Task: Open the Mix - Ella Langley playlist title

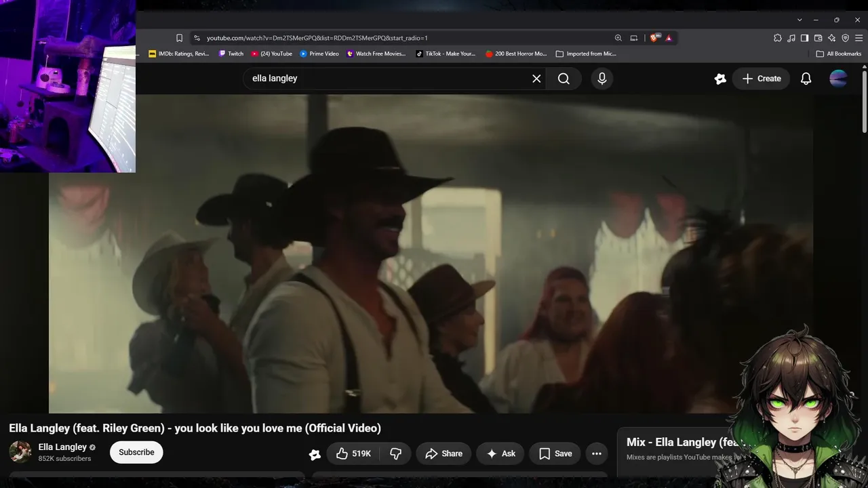Action: 685,442
